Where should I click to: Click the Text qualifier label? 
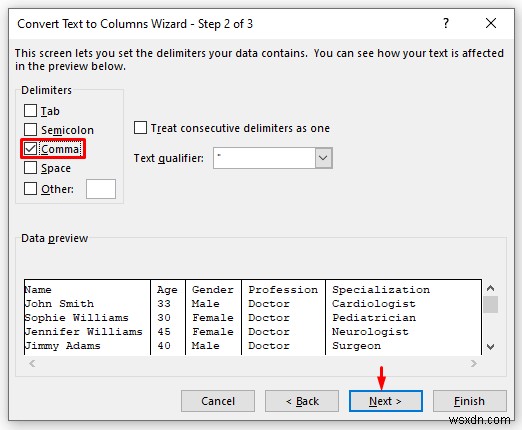(x=169, y=158)
